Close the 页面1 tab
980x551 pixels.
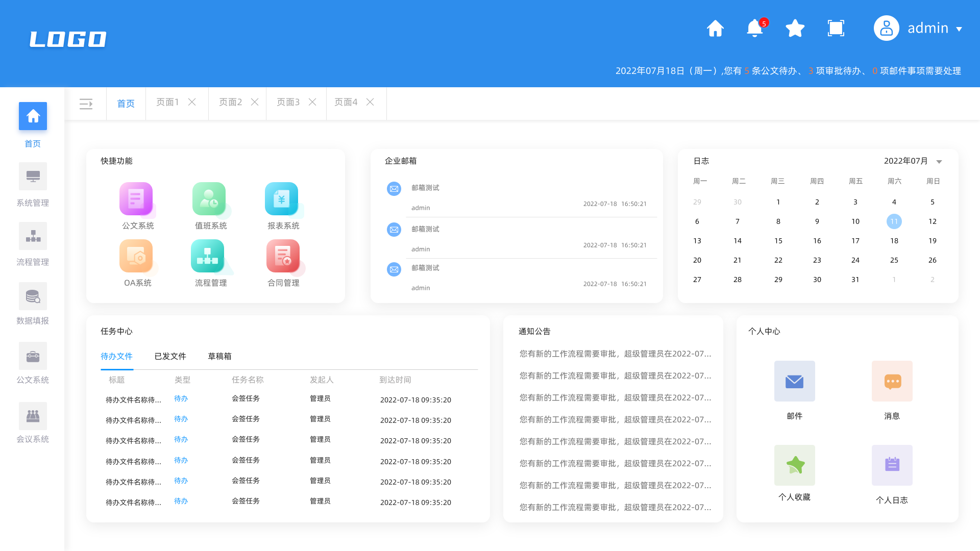[192, 102]
